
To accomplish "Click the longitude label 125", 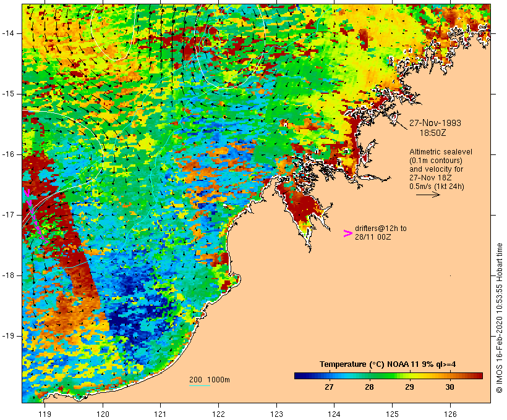I will (392, 414).
